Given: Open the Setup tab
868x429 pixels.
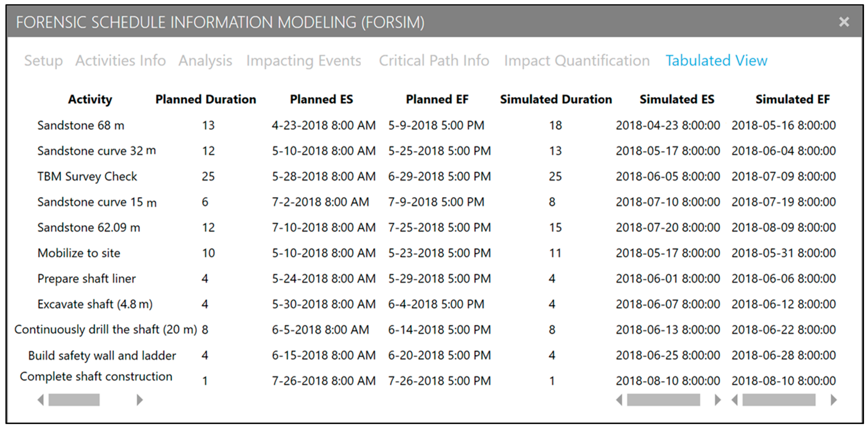Looking at the screenshot, I should [x=43, y=61].
